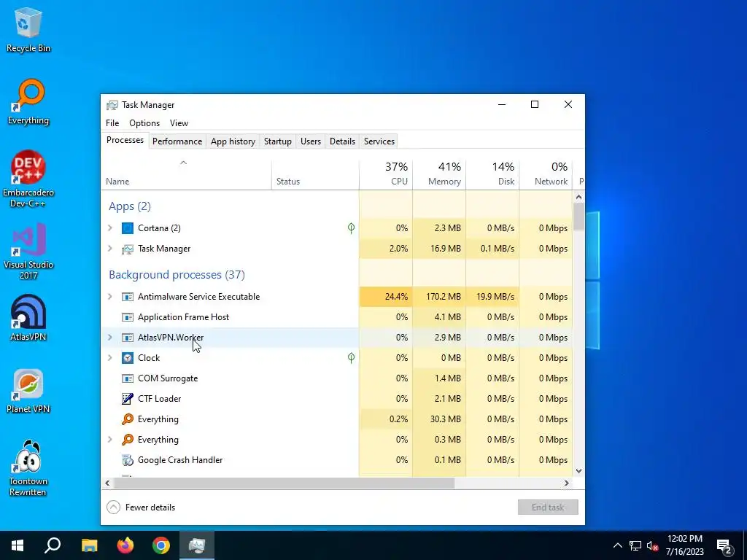The width and height of the screenshot is (747, 560).
Task: Click the muted volume tray icon
Action: click(653, 545)
